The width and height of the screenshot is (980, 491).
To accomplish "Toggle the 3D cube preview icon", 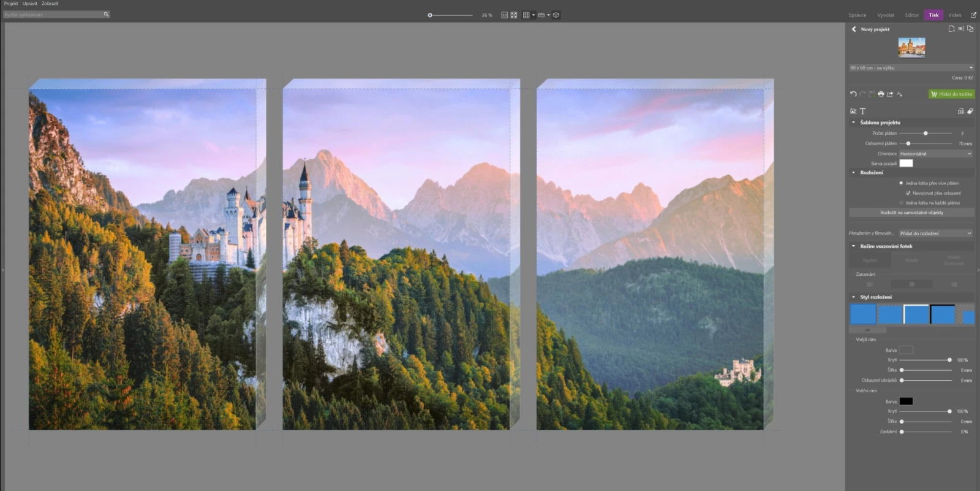I will (556, 15).
